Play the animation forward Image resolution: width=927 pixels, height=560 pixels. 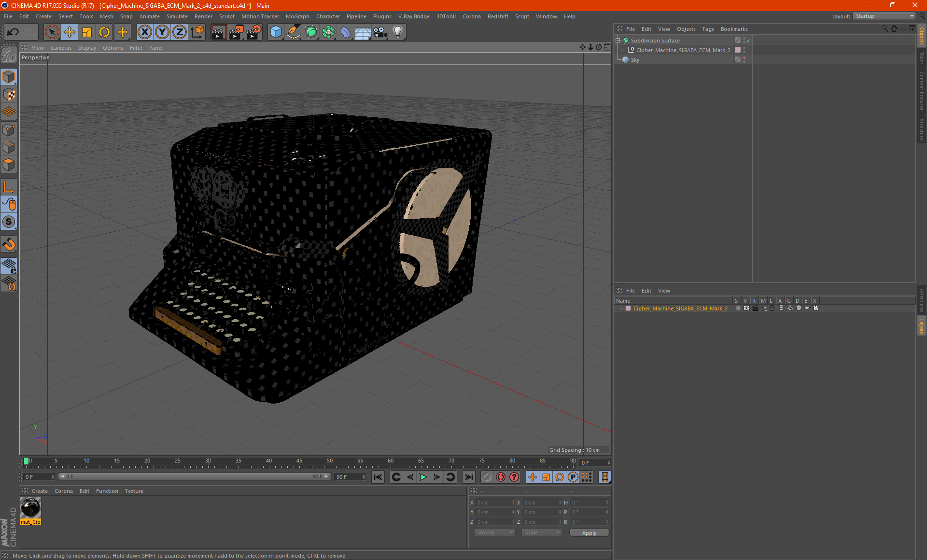tap(423, 477)
